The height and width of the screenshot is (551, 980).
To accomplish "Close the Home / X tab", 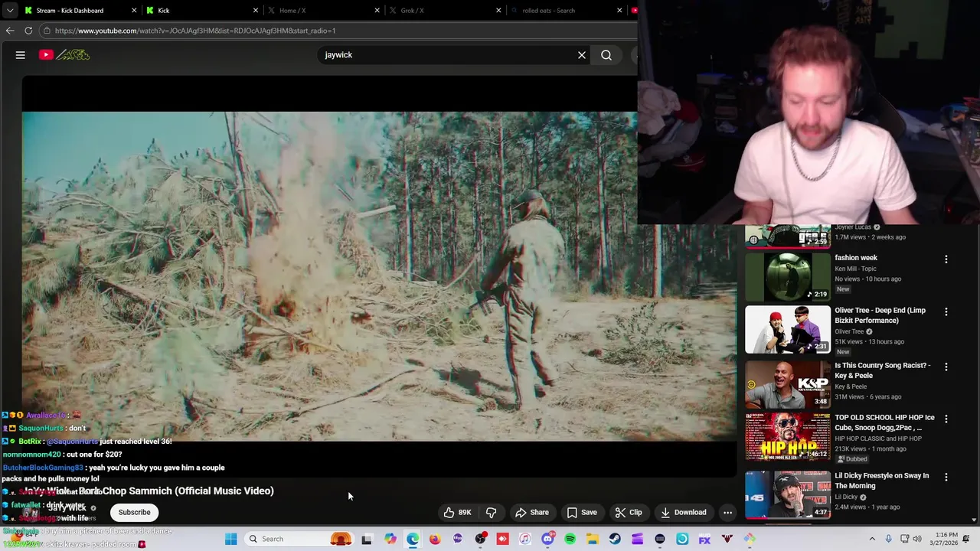I will pyautogui.click(x=377, y=11).
